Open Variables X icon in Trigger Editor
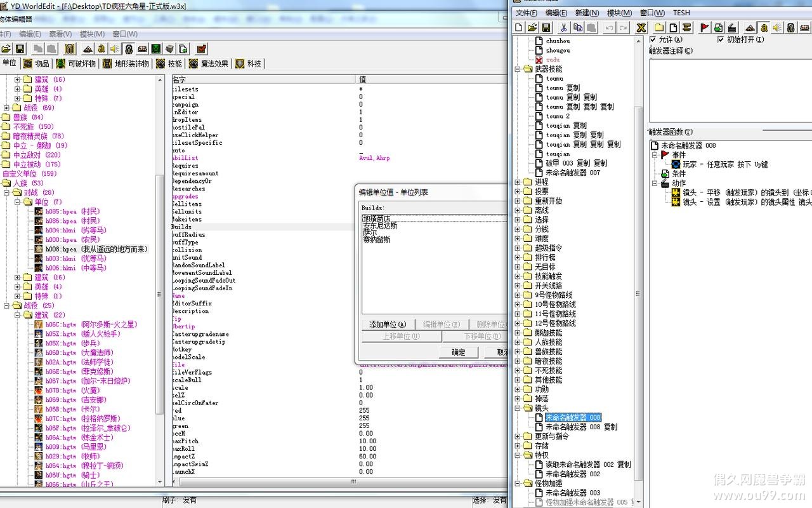 pos(641,27)
